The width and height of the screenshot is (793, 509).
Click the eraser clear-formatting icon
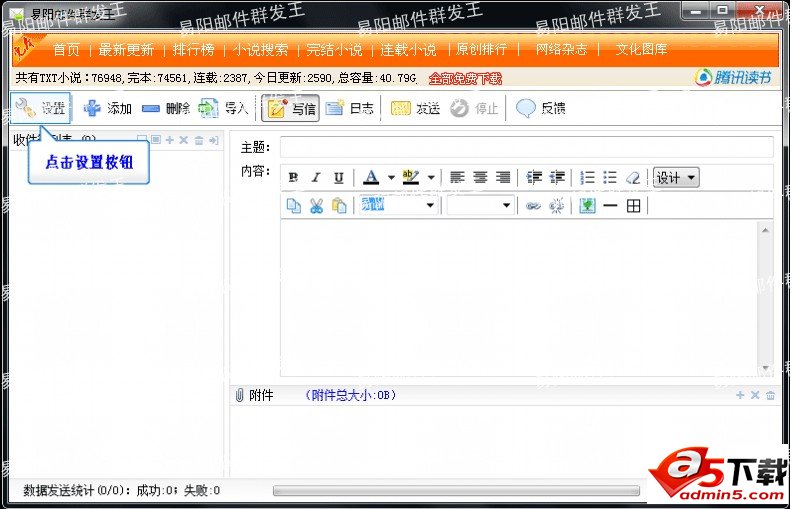633,178
